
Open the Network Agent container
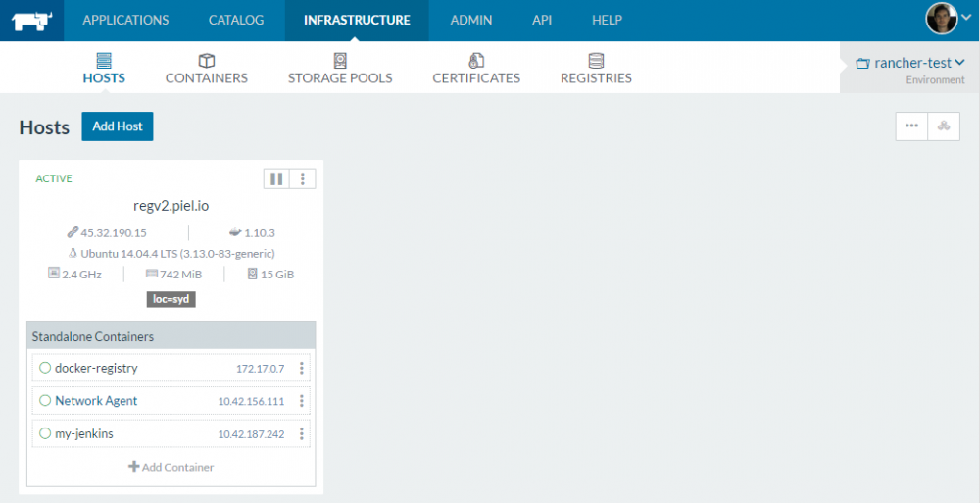pos(96,401)
